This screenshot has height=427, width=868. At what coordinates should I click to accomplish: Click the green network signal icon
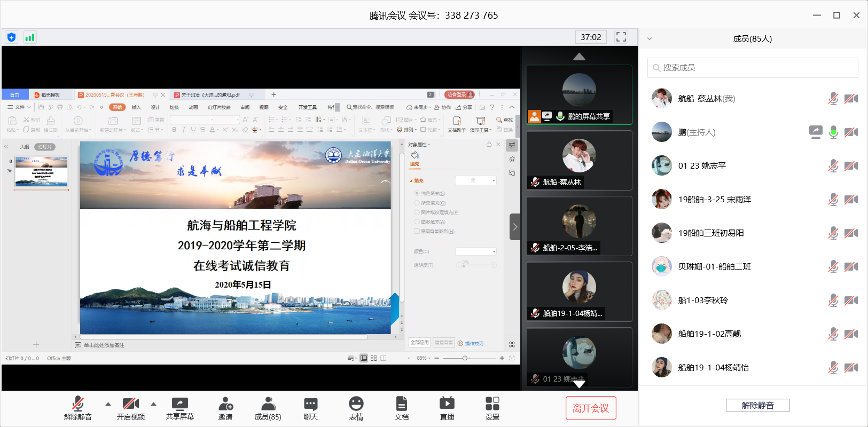(30, 37)
